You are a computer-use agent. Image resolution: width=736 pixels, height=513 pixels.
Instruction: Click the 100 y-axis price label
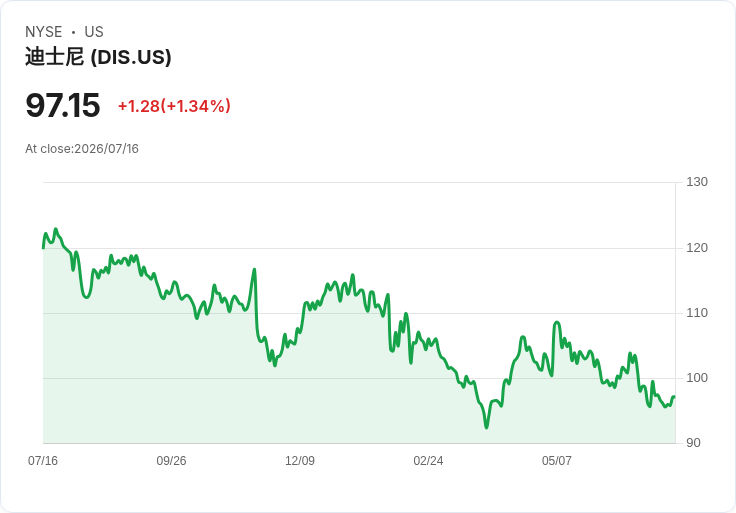(697, 378)
